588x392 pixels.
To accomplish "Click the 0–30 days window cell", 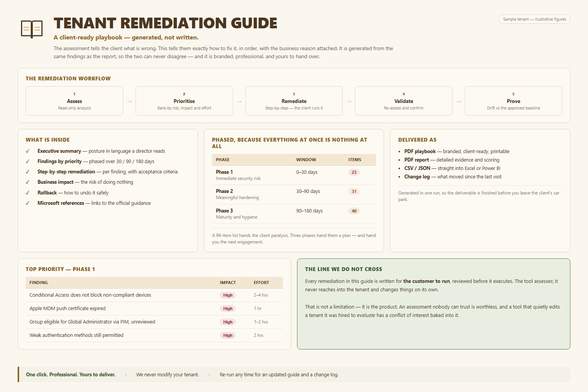I will 307,172.
